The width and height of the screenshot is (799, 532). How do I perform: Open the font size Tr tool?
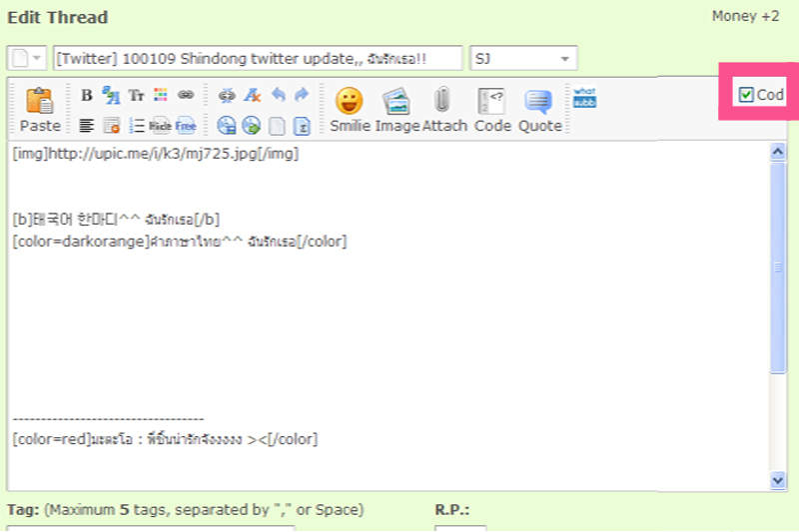136,95
